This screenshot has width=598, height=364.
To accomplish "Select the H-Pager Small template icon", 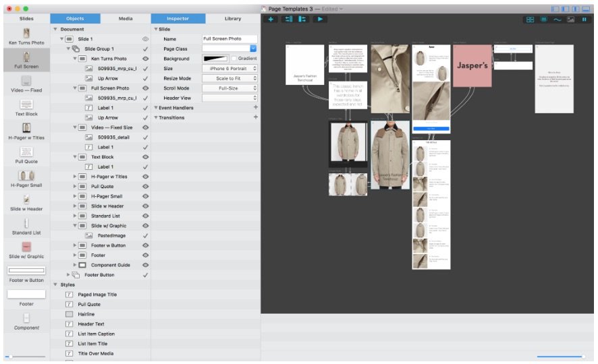I will tap(26, 175).
